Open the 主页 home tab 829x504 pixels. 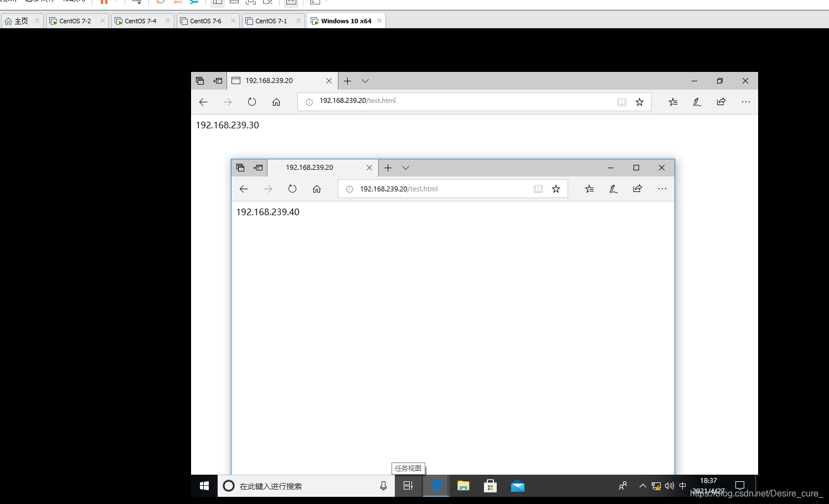(21, 21)
